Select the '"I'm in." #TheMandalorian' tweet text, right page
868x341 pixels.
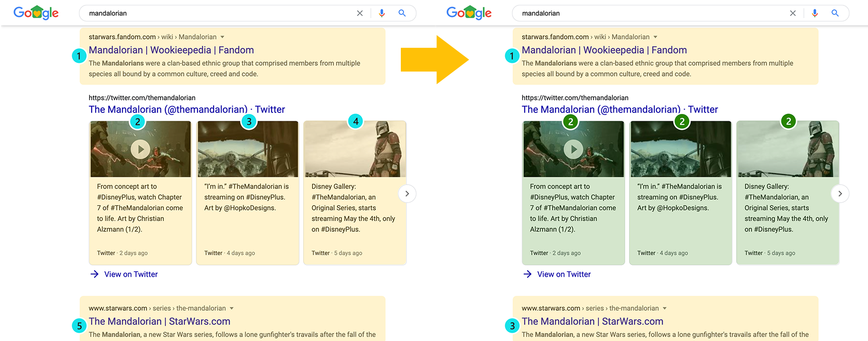680,197
